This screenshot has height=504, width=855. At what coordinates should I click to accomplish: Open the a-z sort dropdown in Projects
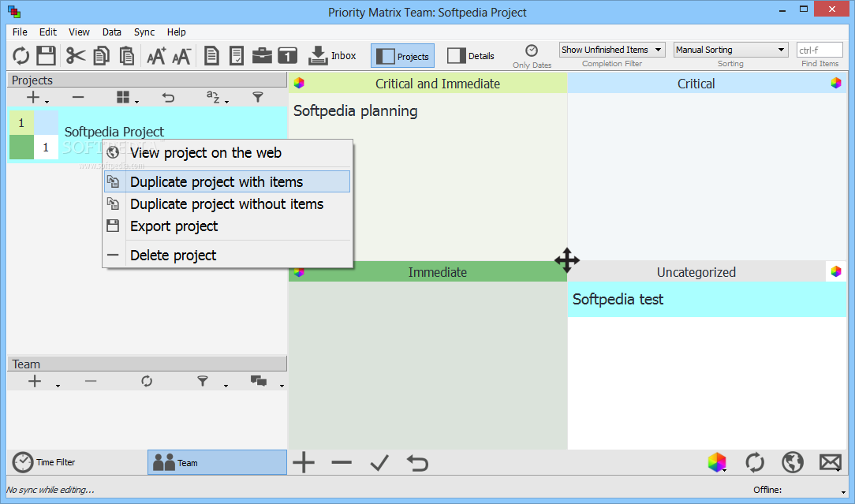(216, 98)
